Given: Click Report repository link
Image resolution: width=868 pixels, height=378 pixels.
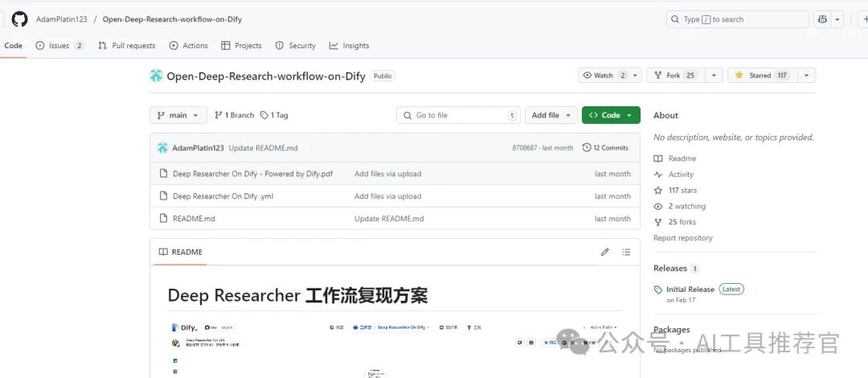Looking at the screenshot, I should [x=683, y=238].
